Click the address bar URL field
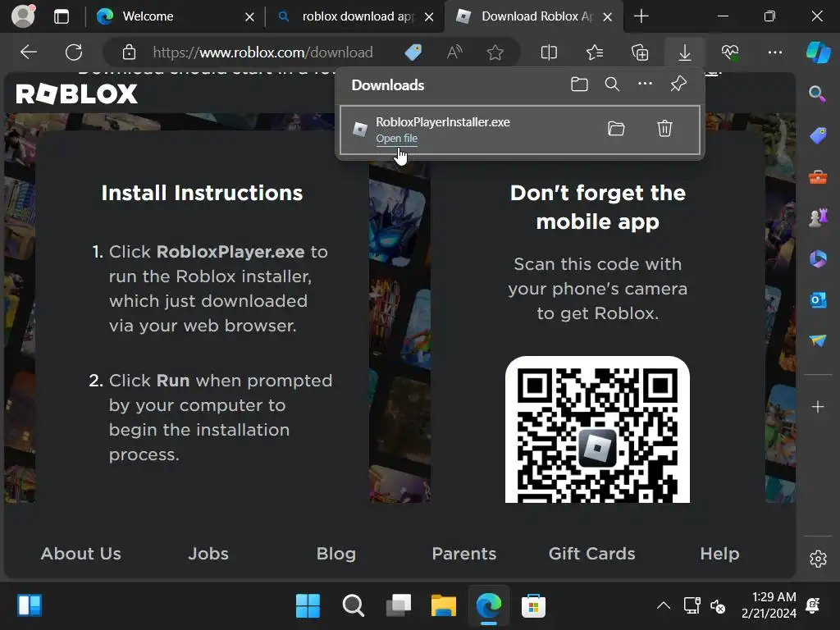Viewport: 840px width, 630px height. coord(262,52)
